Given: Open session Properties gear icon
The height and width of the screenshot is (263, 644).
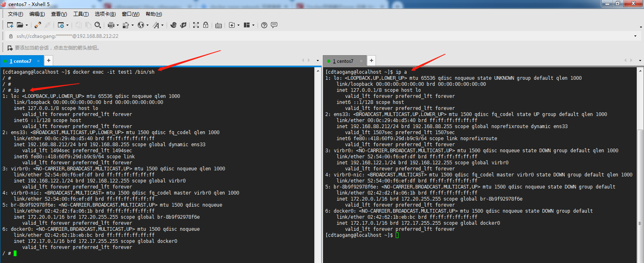Looking at the screenshot, I should (61, 25).
